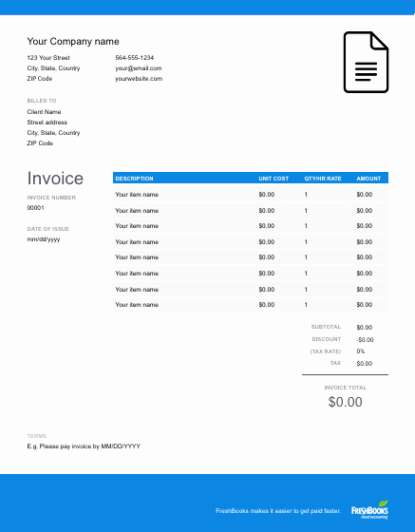Viewport: 415px width, 532px height.
Task: Click the 'Street address' line
Action: point(47,123)
